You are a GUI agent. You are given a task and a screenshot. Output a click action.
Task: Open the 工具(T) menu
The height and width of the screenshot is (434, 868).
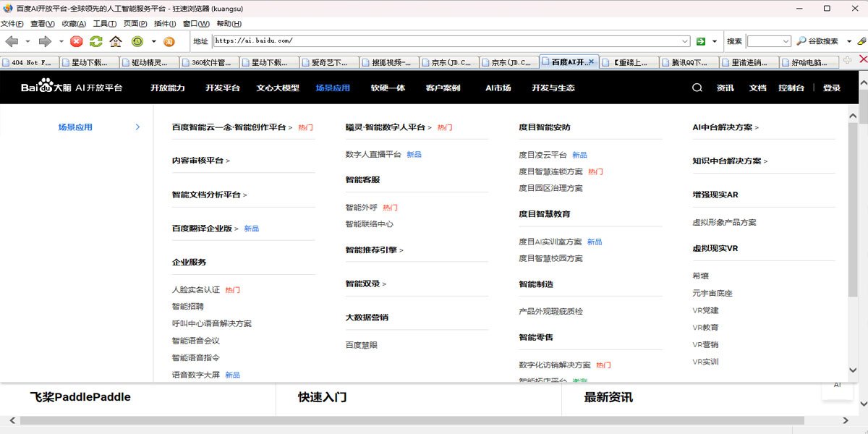(x=102, y=23)
